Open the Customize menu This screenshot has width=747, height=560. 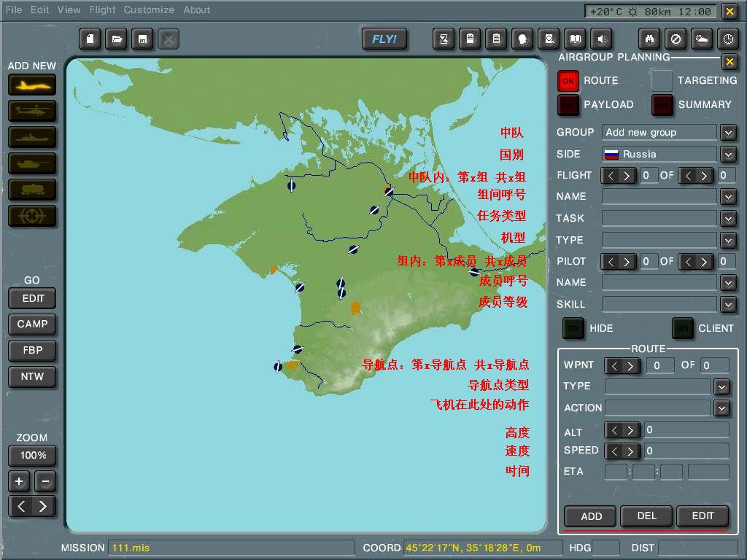coord(149,10)
